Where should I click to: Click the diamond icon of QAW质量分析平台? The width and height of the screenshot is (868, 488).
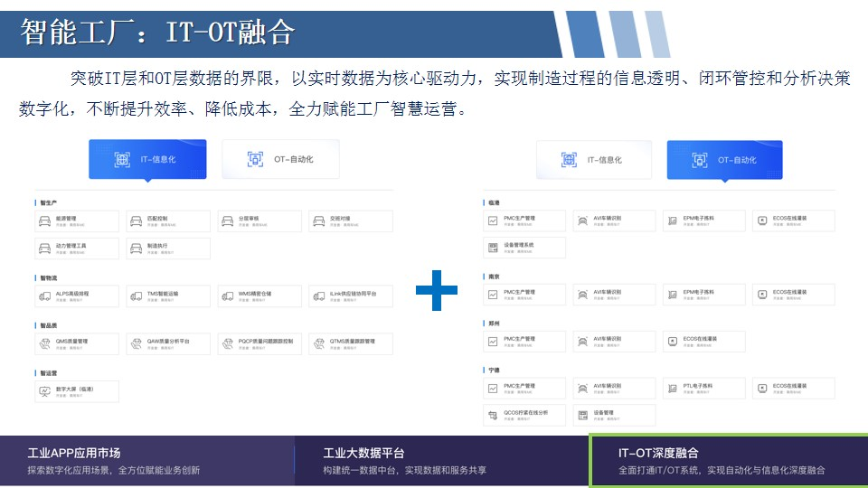[x=137, y=344]
